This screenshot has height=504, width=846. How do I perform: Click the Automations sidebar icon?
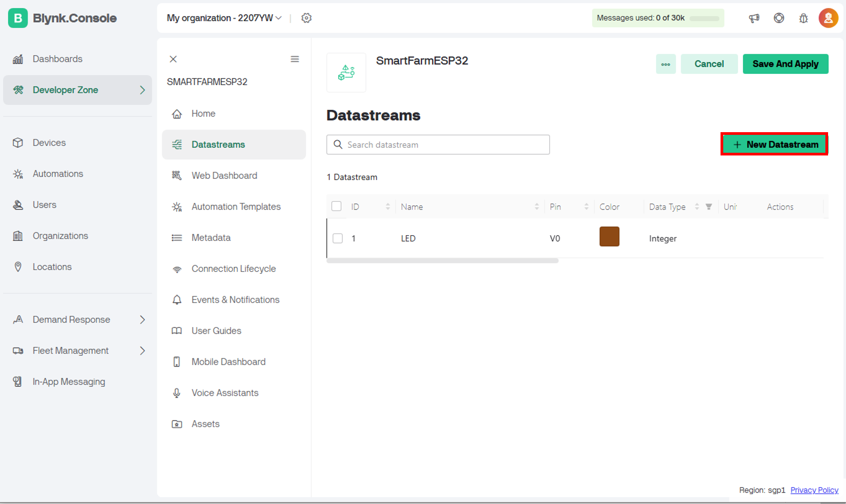18,174
